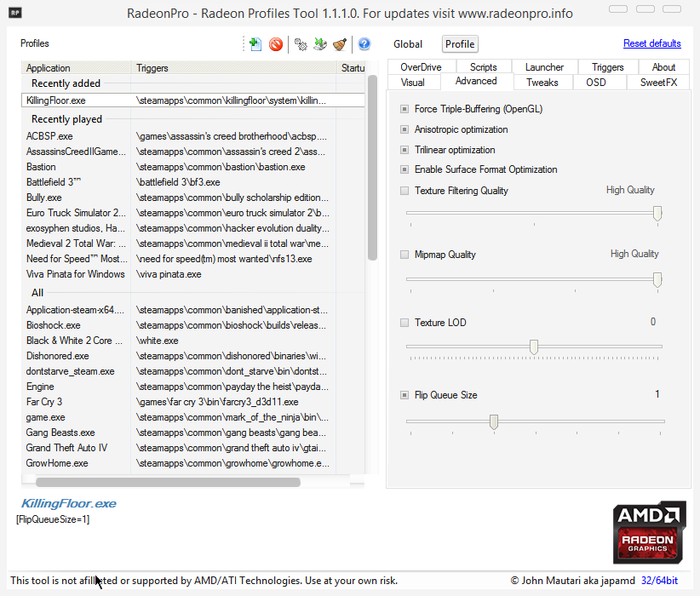Click the add new profile icon
Image resolution: width=700 pixels, height=596 pixels.
(x=255, y=44)
